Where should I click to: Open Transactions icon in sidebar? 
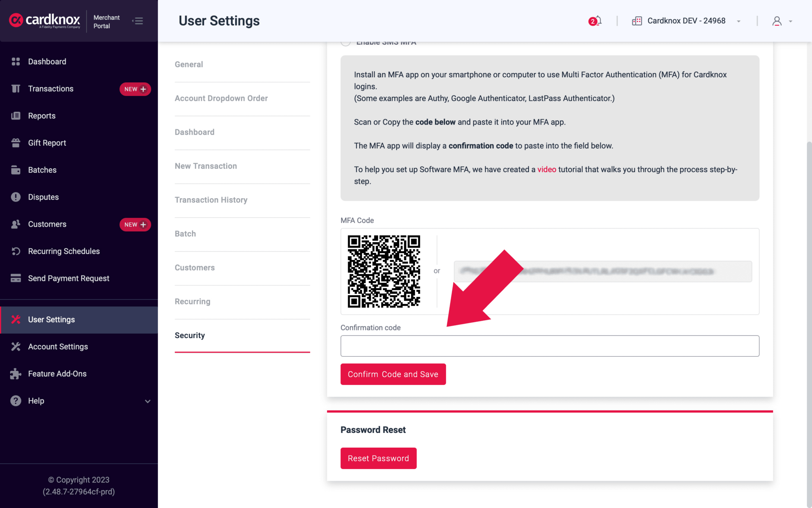[16, 89]
